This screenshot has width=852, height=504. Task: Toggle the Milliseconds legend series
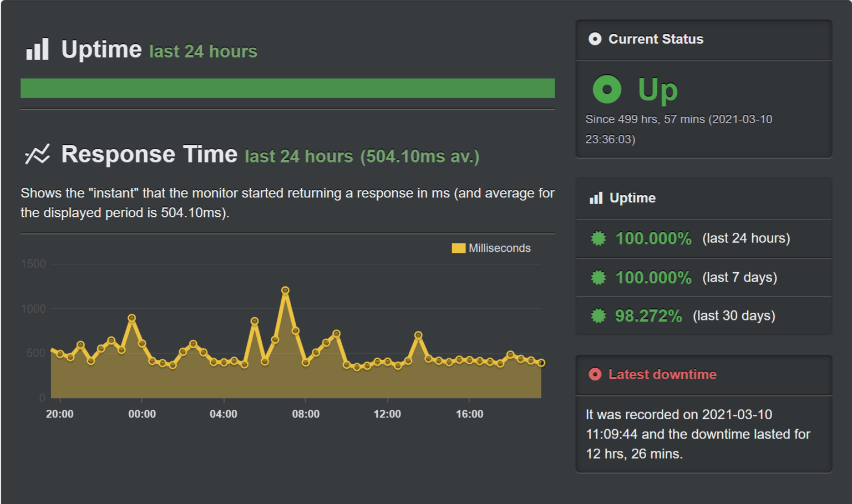point(491,248)
